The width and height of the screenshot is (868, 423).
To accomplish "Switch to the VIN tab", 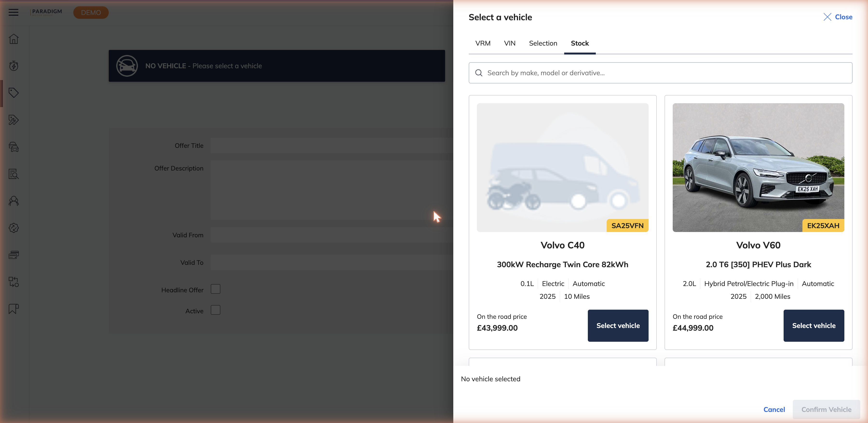I will click(509, 43).
